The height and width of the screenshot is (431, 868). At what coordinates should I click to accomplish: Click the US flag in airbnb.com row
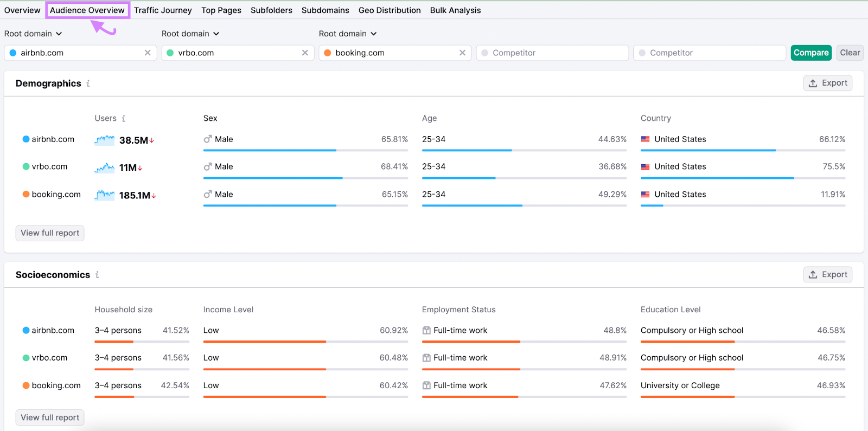645,139
